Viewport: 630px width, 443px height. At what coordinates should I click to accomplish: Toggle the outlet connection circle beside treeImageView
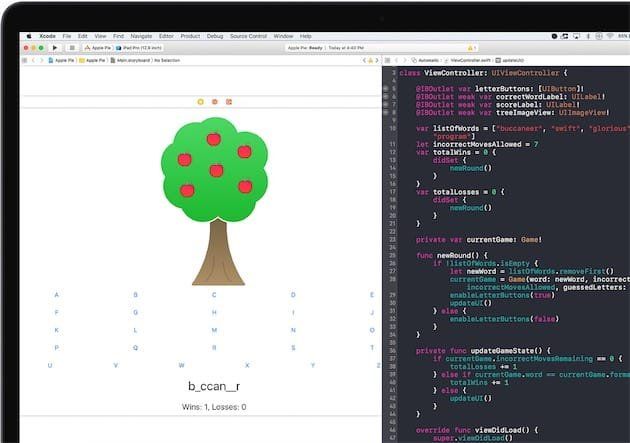(x=386, y=113)
